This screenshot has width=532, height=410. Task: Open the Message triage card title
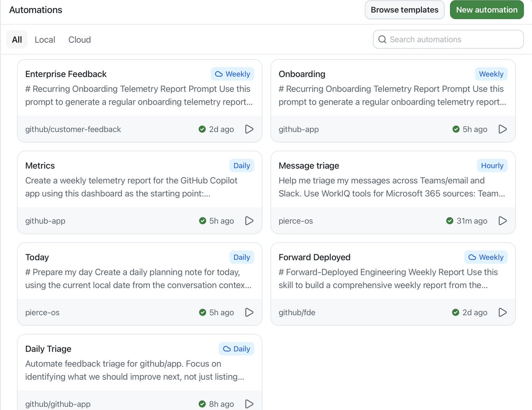click(309, 166)
